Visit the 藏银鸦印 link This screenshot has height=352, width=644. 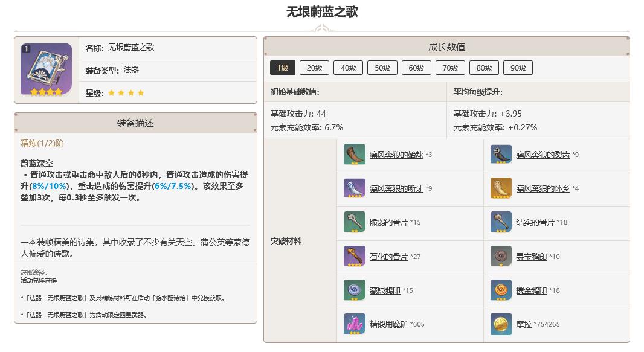click(385, 290)
